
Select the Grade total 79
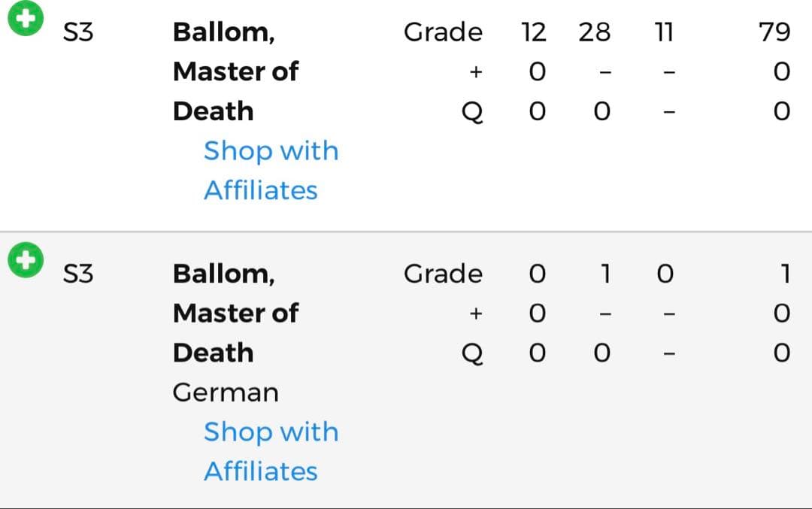774,32
